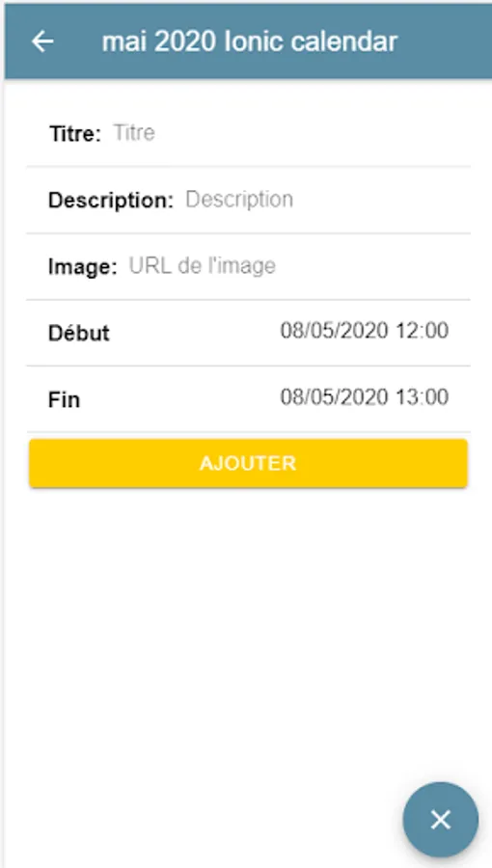Click the bold Titre: label
The width and height of the screenshot is (492, 868).
click(75, 133)
